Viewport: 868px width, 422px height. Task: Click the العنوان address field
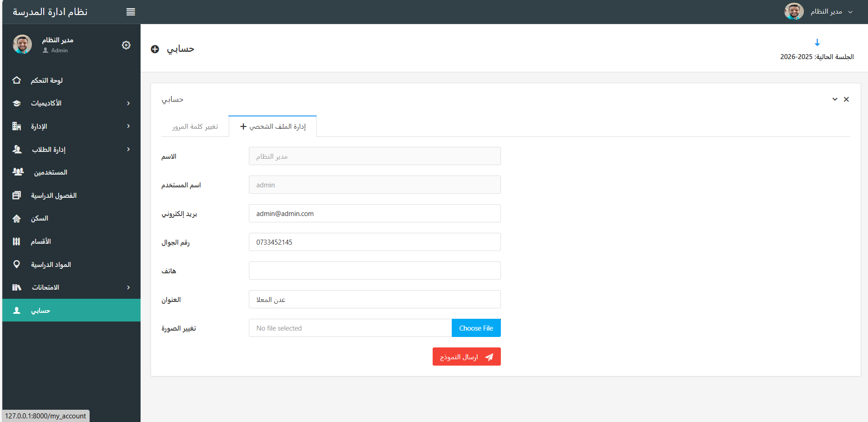374,299
